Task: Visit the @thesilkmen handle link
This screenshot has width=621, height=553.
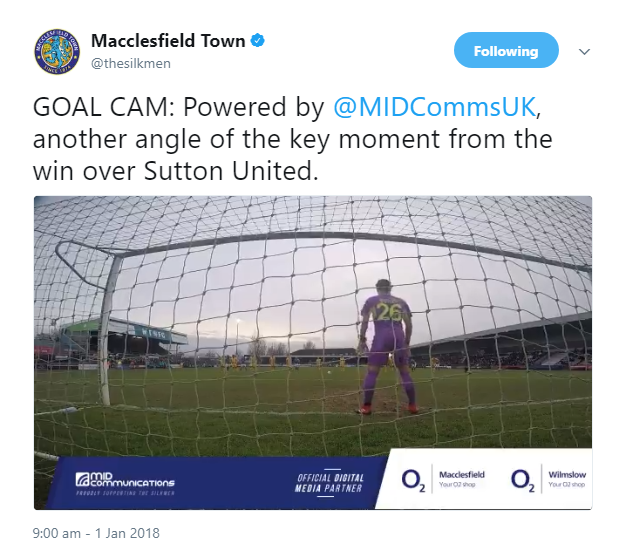Action: pyautogui.click(x=132, y=63)
